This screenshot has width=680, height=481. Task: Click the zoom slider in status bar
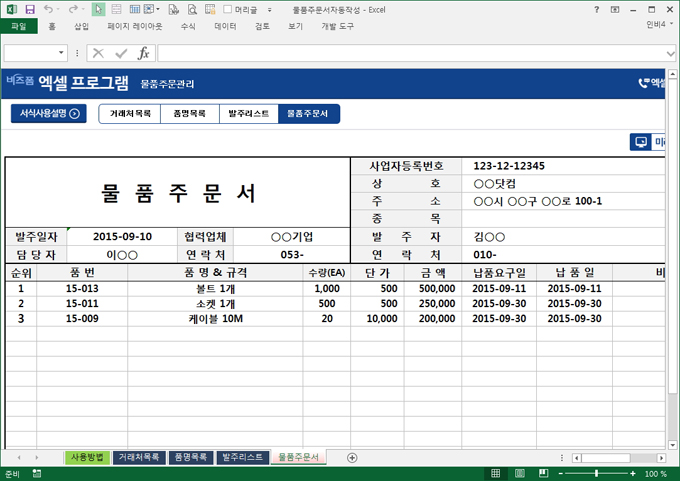pos(597,474)
